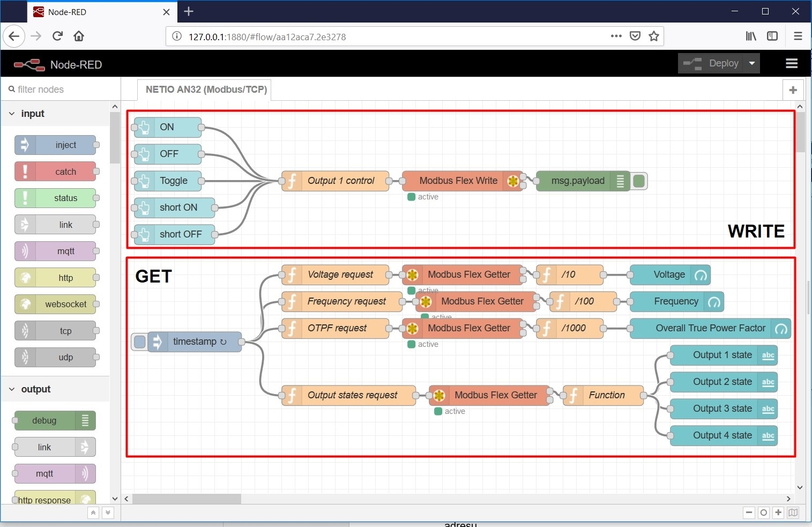812x527 pixels.
Task: Select the Frequency gauge node
Action: [x=677, y=302]
